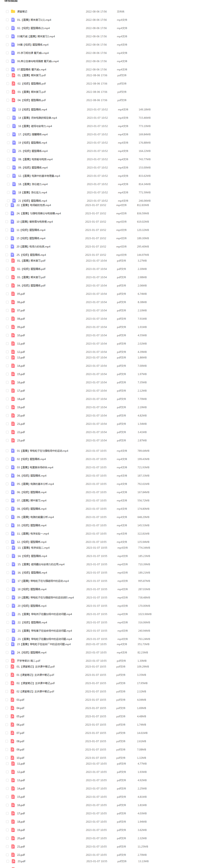Click video icon beside 电势能与电势.mp4

point(14,159)
